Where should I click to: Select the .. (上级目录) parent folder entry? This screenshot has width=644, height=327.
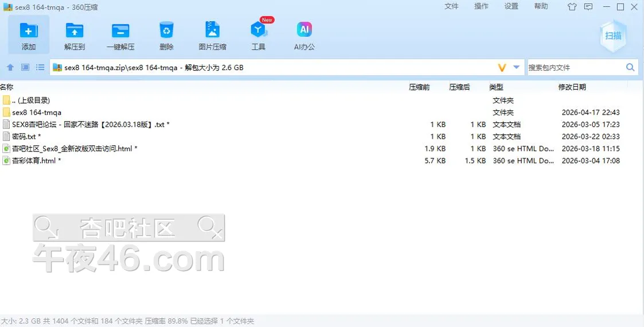point(30,100)
